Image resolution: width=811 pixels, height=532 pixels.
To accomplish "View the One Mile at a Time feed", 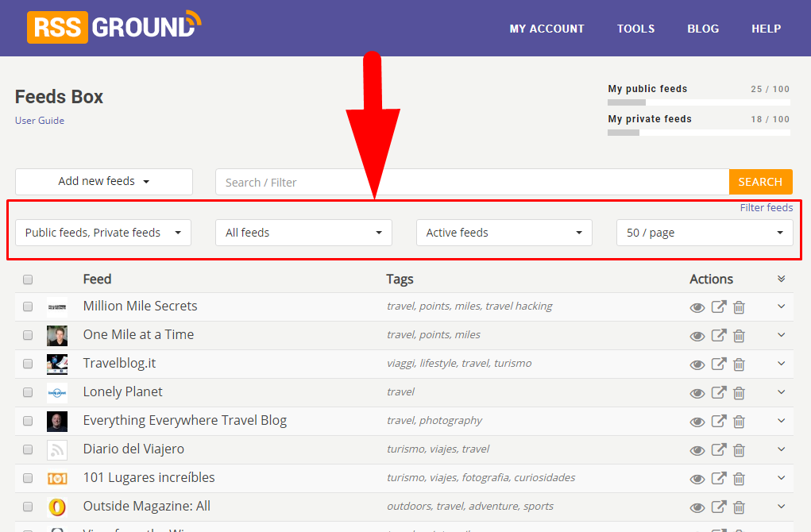I will coord(697,336).
